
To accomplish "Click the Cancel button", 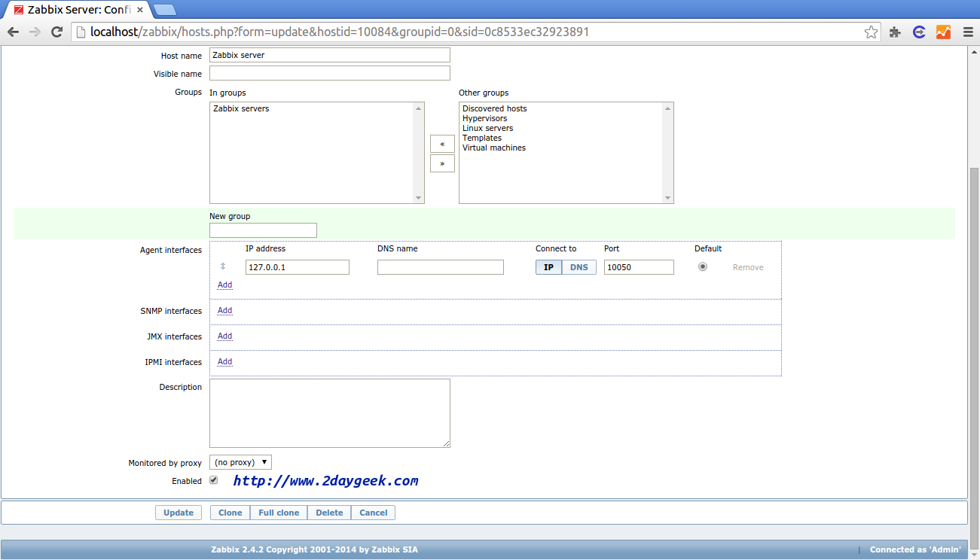I will coord(373,513).
